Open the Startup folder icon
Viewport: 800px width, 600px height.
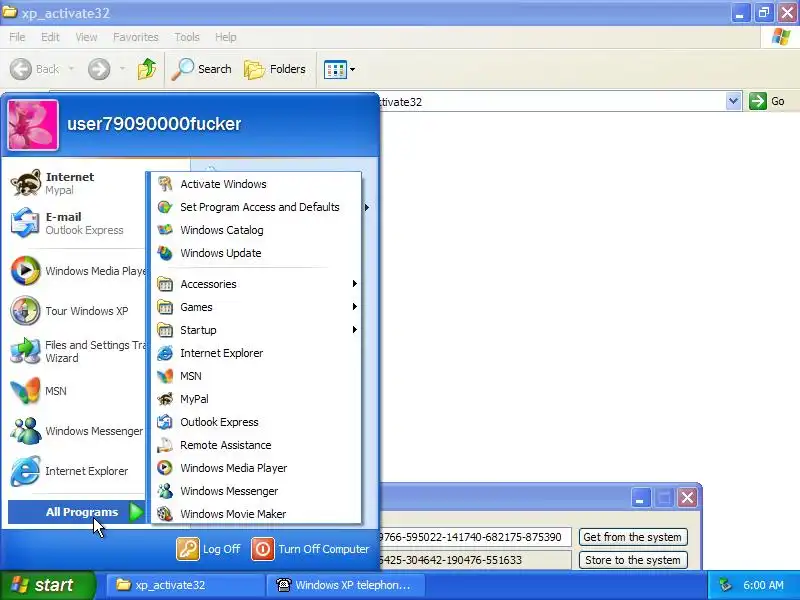pos(165,330)
